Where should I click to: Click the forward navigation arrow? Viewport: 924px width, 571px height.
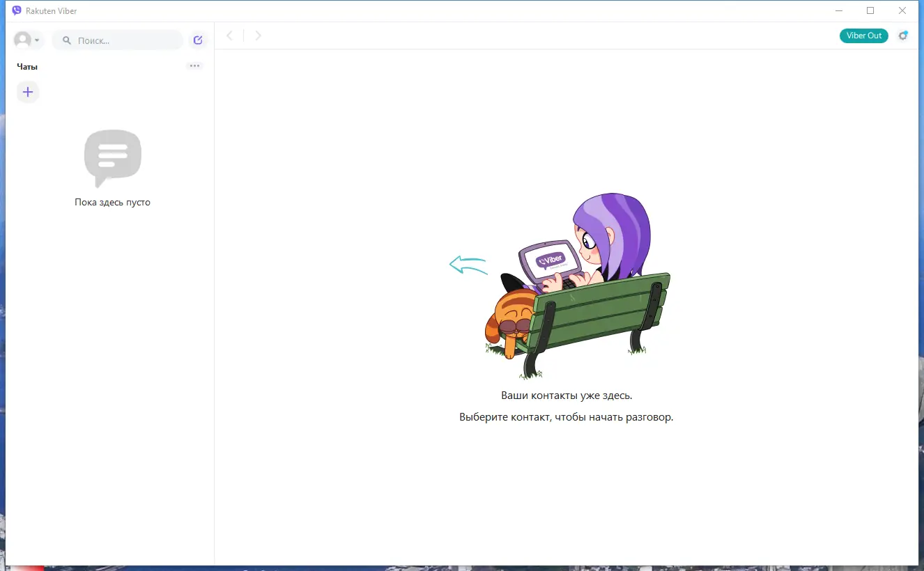coord(258,35)
